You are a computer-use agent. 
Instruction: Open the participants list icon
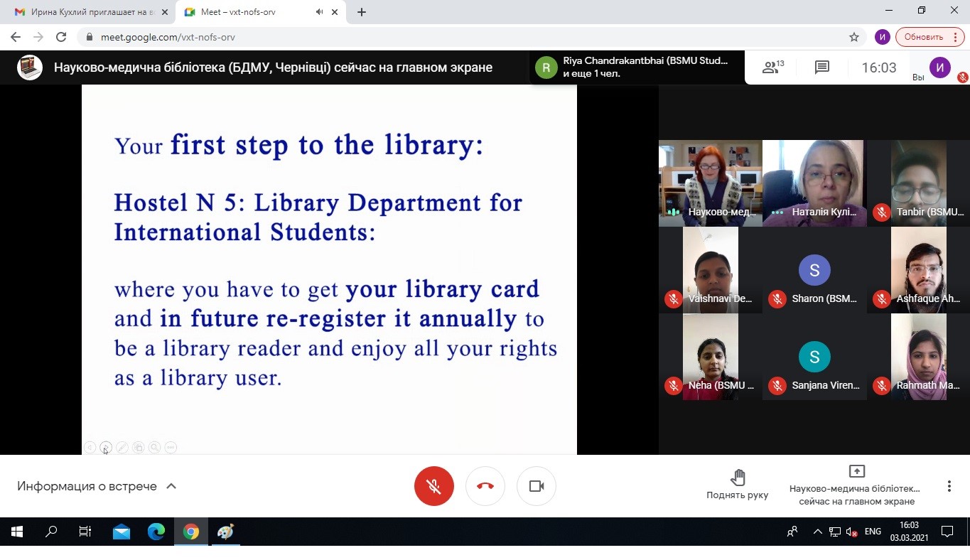click(772, 68)
